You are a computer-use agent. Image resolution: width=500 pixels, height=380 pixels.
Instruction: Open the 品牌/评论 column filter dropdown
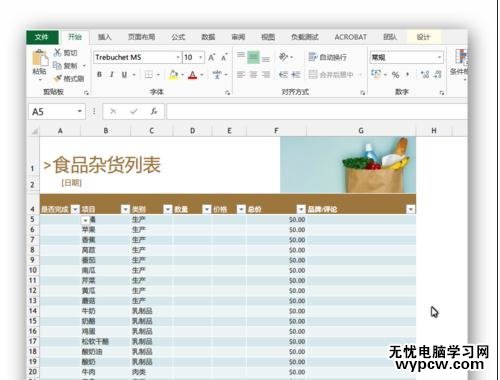411,209
